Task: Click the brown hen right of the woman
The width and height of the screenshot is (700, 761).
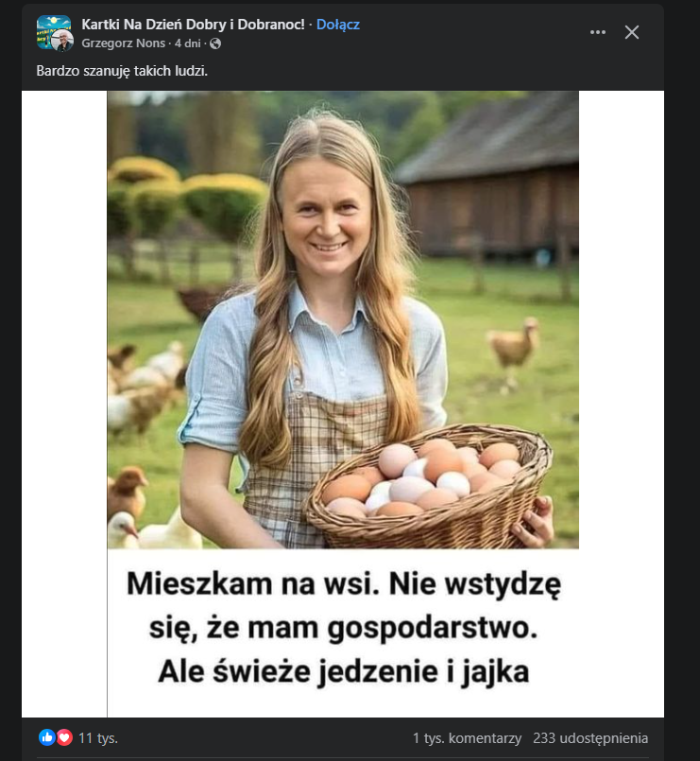Action: [x=513, y=348]
